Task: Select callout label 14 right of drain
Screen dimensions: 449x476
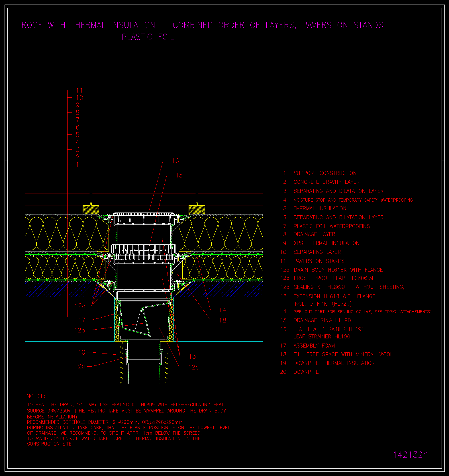Action: (223, 310)
